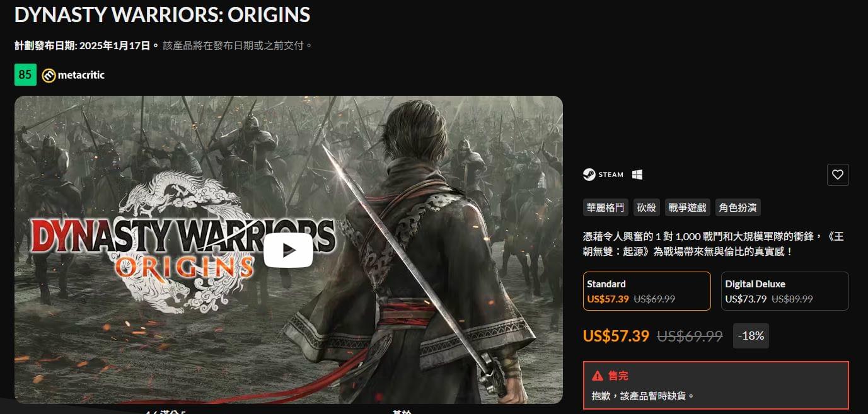Click the Windows OS icon
This screenshot has width=868, height=414.
tap(637, 175)
